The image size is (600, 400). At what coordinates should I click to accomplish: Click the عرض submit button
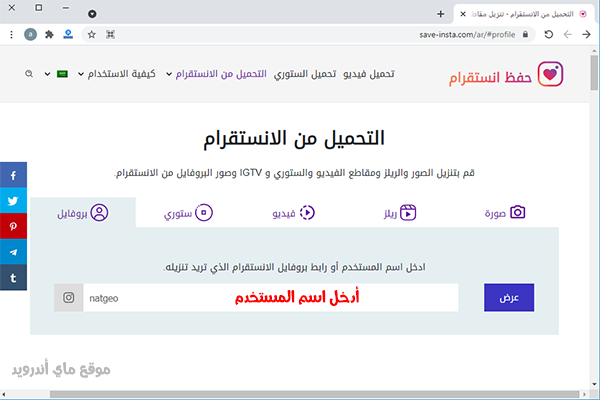(x=509, y=297)
